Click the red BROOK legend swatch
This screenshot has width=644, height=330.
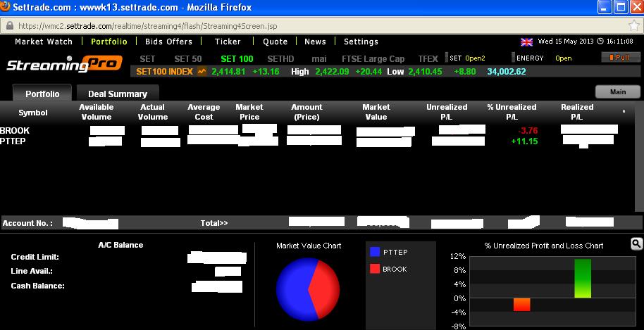[x=374, y=269]
